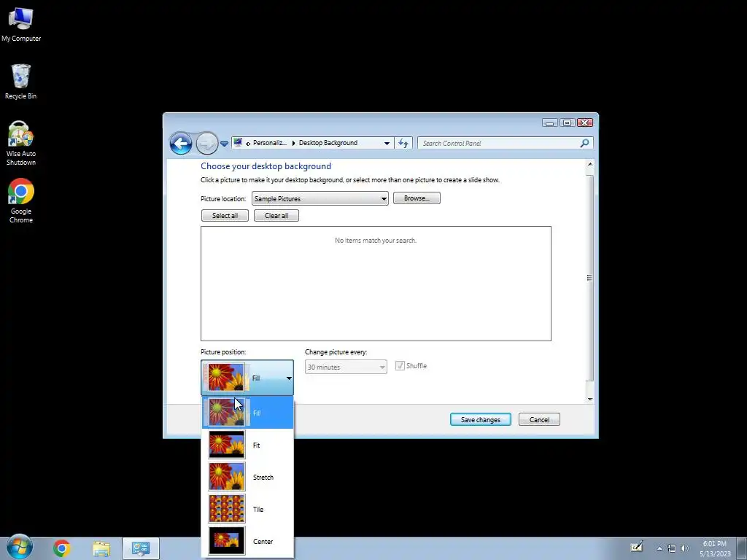Click the Back navigation arrow
The width and height of the screenshot is (747, 560).
point(181,143)
